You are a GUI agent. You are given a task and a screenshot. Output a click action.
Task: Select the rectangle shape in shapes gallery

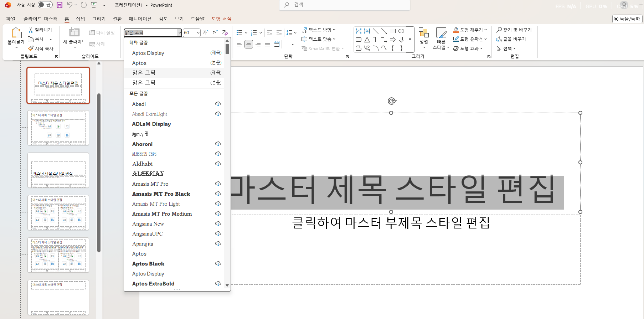coord(393,31)
